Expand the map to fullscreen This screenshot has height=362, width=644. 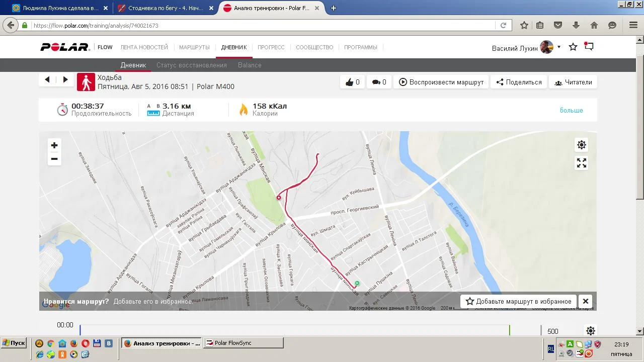point(582,163)
